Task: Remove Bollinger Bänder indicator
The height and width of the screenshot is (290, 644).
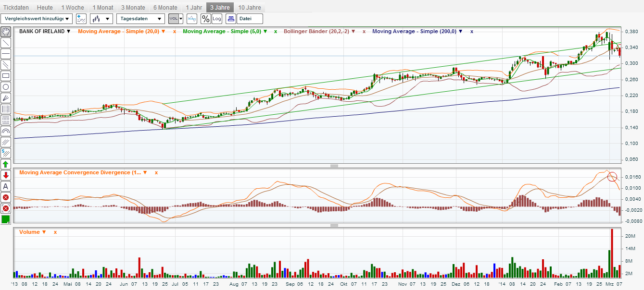Action: tap(364, 31)
